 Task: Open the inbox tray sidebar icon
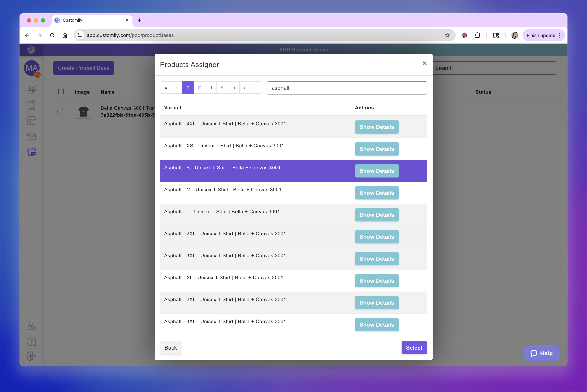click(x=31, y=136)
